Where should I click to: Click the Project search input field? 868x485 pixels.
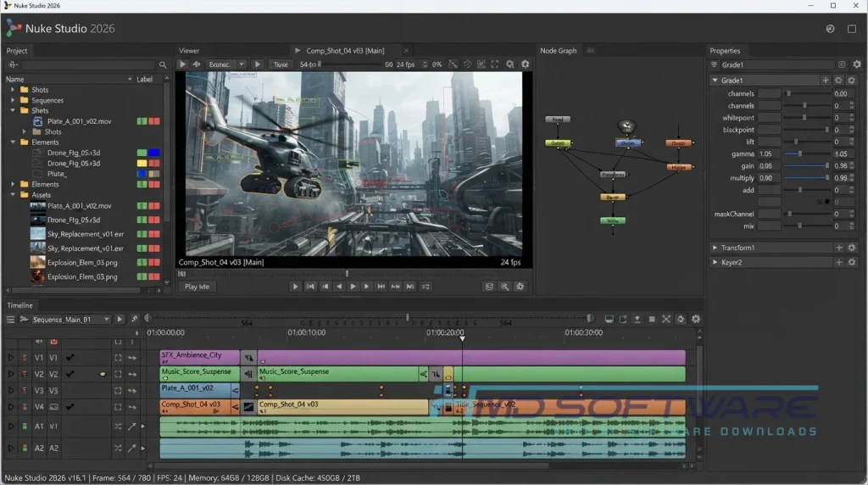point(88,64)
